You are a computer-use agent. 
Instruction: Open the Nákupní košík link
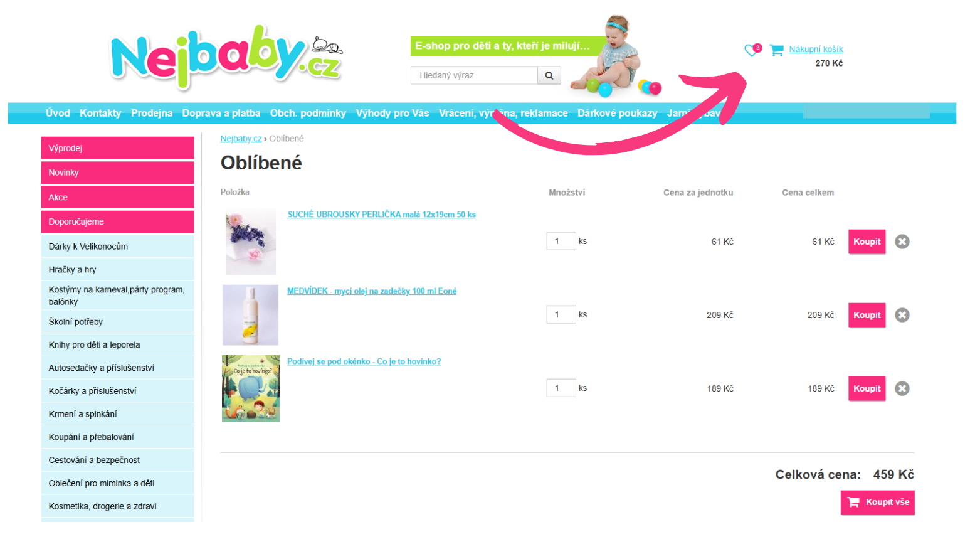click(816, 49)
